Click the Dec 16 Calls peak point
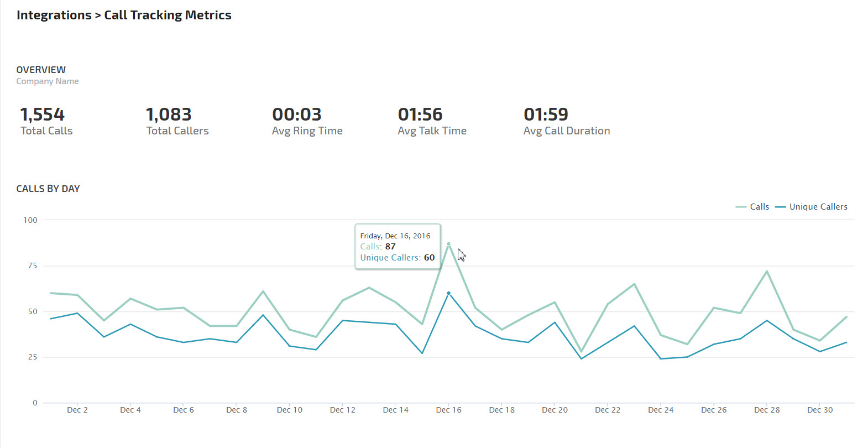 point(448,244)
